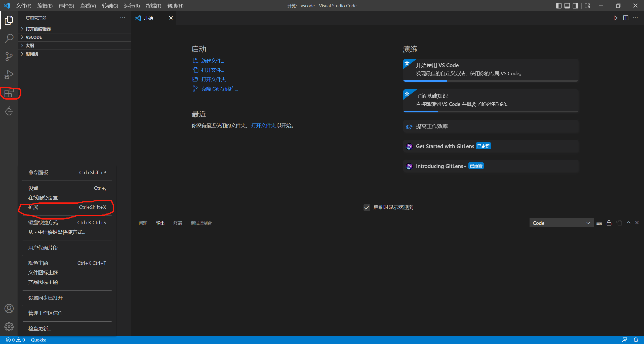Open the Code output channel dropdown
The width and height of the screenshot is (644, 344).
(x=561, y=223)
